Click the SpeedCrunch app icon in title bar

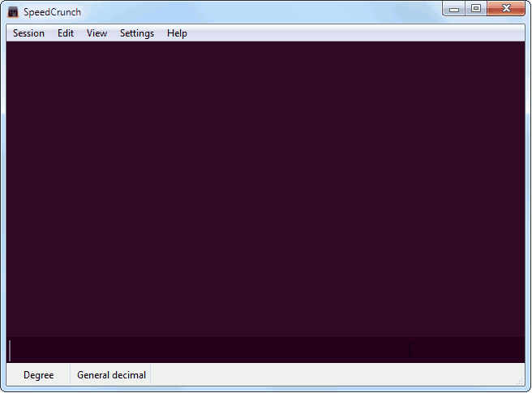pyautogui.click(x=13, y=12)
